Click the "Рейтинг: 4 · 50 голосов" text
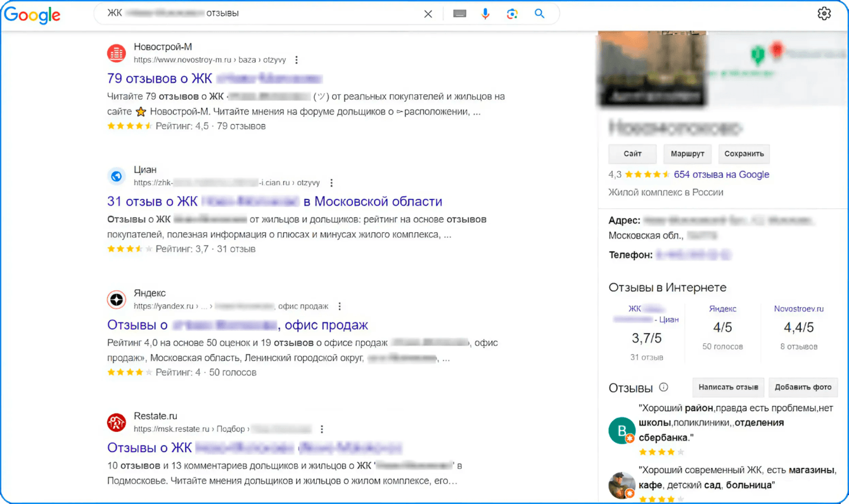Screen dimensions: 849x504 click(207, 372)
